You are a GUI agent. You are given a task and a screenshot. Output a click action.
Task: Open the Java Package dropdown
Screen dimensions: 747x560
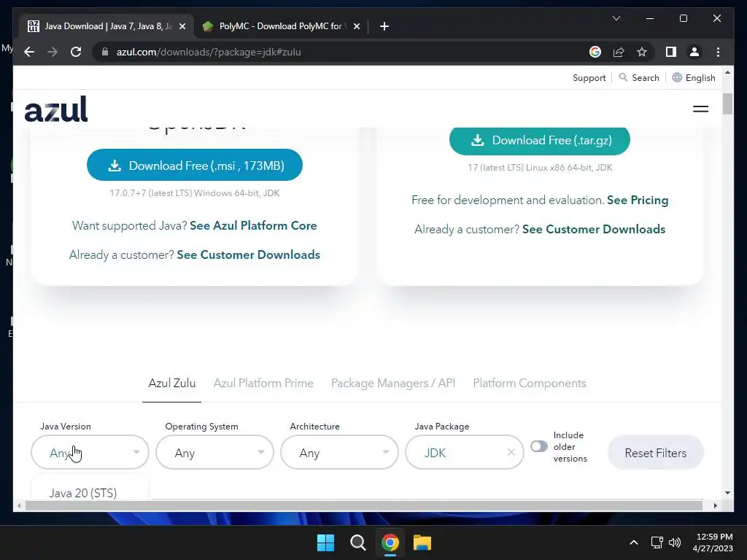coord(465,452)
